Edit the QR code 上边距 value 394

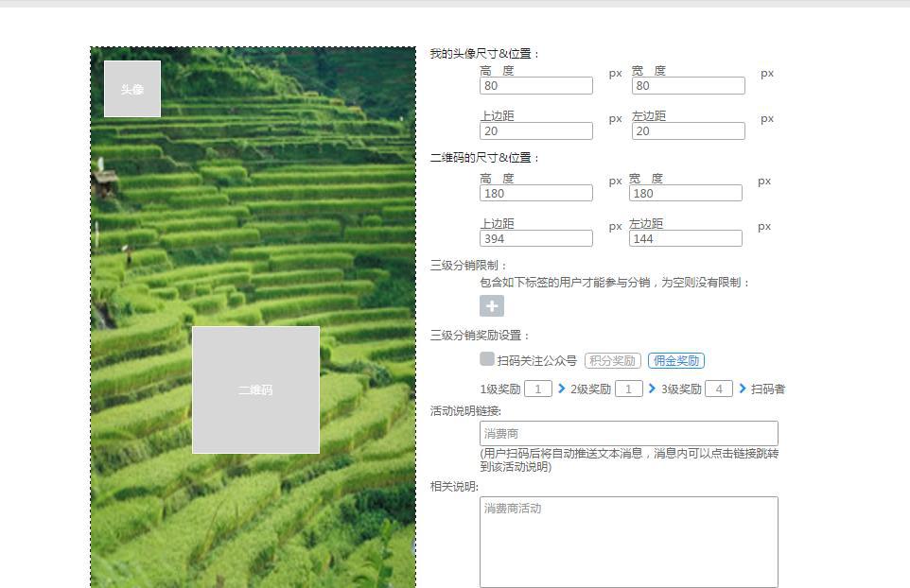click(536, 238)
